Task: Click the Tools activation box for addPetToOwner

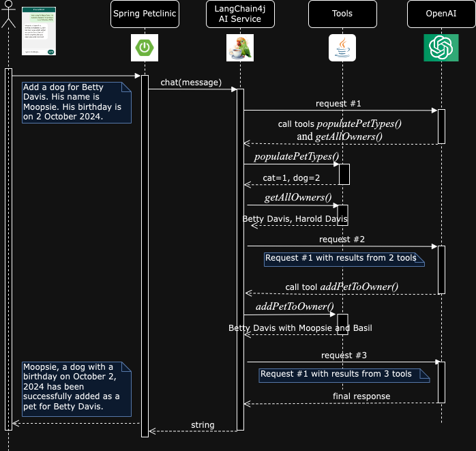Action: pyautogui.click(x=343, y=325)
